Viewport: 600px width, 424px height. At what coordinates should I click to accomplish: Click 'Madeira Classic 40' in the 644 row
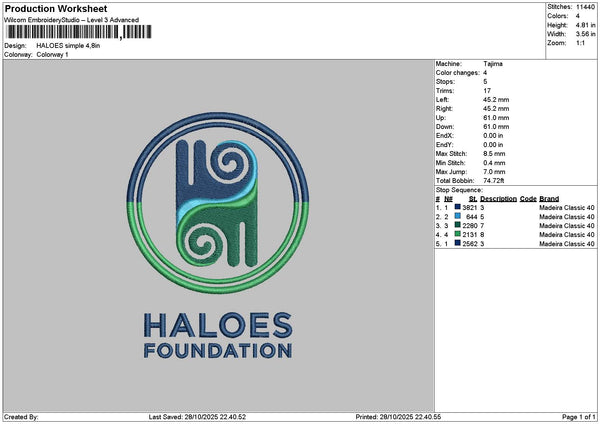pos(567,217)
